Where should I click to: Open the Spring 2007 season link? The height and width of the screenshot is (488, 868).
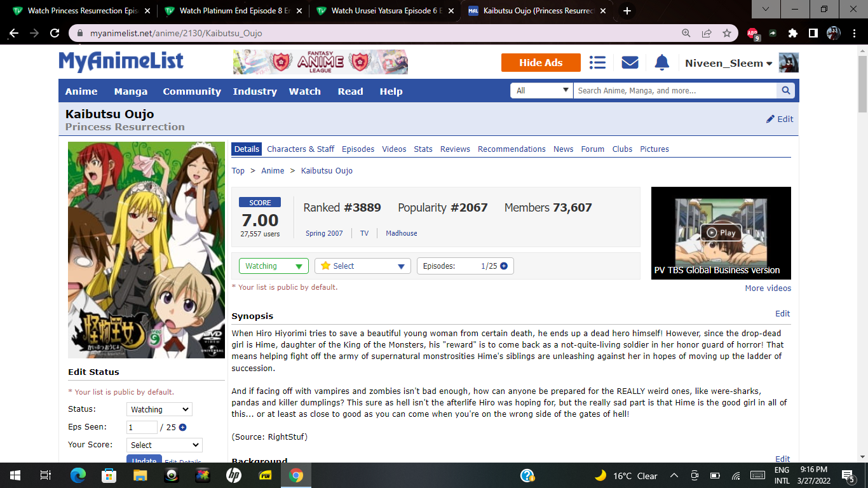point(324,234)
